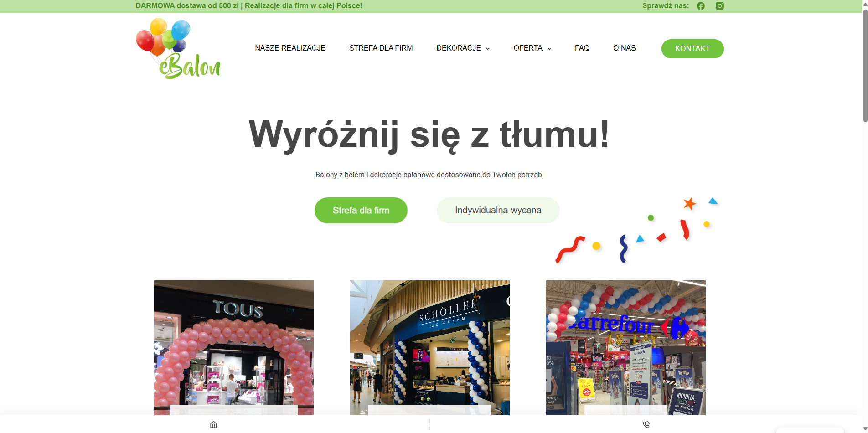868x433 pixels.
Task: Click the green KONTAKT button
Action: [692, 48]
